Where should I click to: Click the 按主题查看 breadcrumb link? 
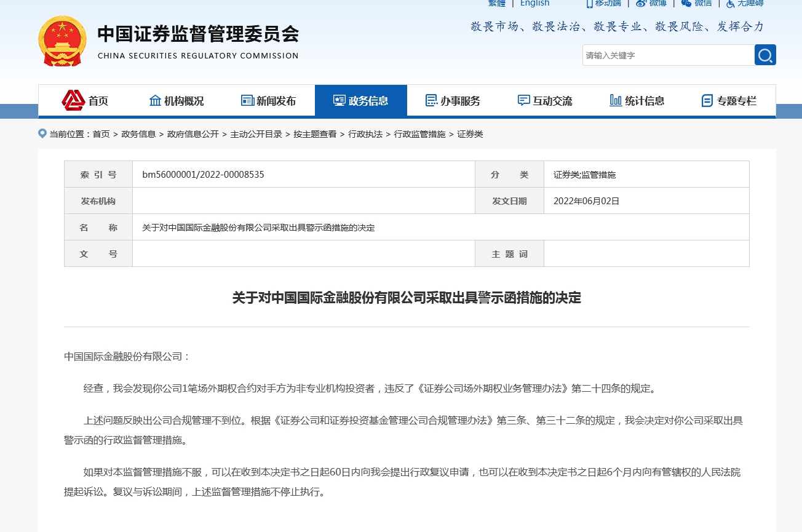tap(315, 134)
